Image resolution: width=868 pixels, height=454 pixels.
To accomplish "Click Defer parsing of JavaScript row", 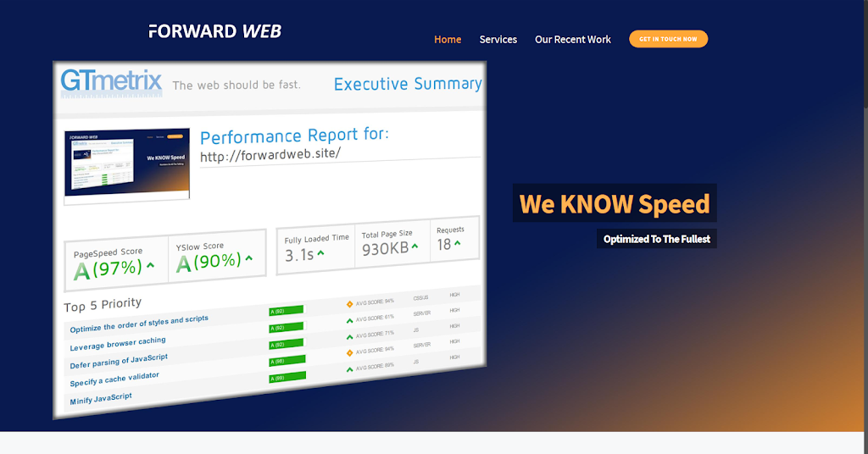I will [119, 362].
